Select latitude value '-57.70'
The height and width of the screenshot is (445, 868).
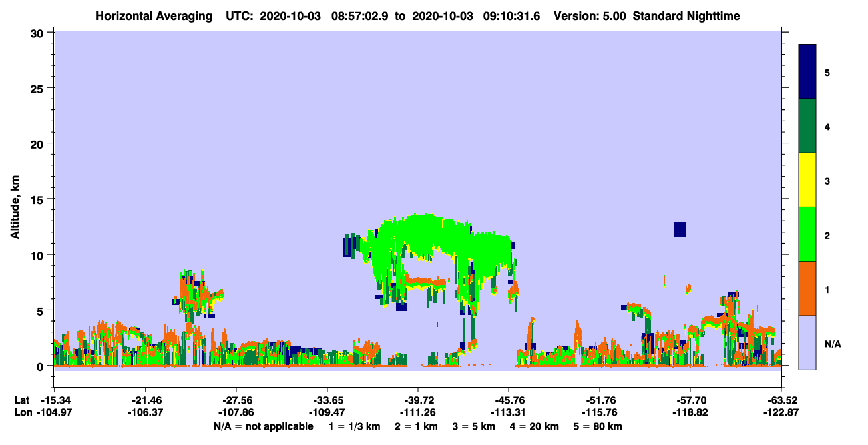click(x=690, y=400)
